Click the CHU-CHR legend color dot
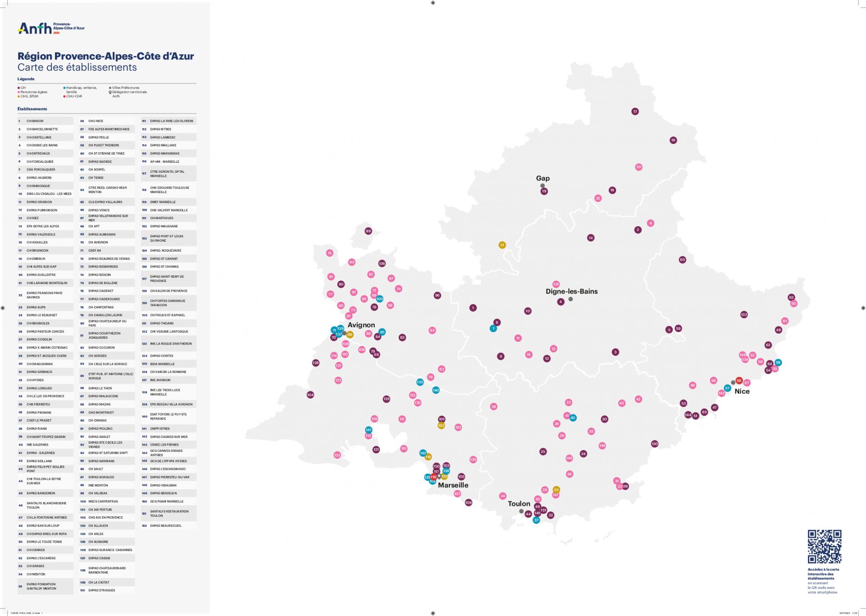The width and height of the screenshot is (866, 616). (x=64, y=96)
